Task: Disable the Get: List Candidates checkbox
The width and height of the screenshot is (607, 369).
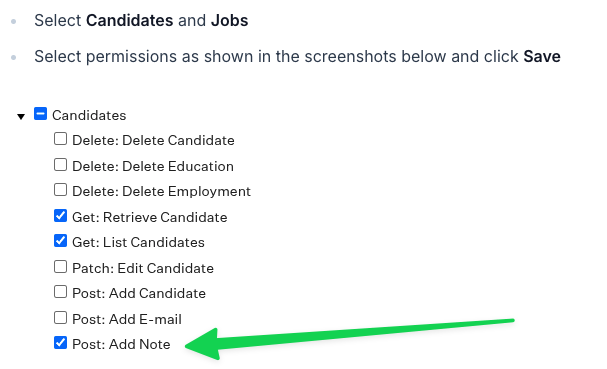Action: point(60,241)
